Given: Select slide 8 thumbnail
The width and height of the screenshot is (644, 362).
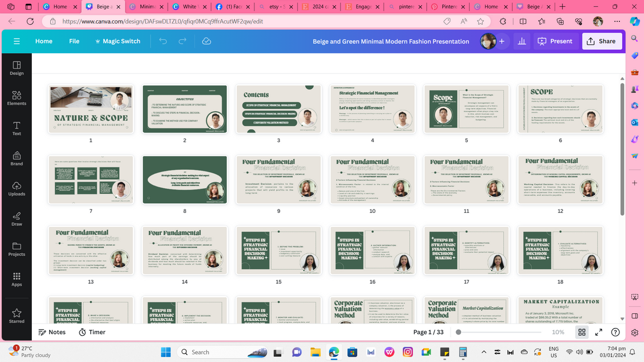Looking at the screenshot, I should click(x=185, y=180).
